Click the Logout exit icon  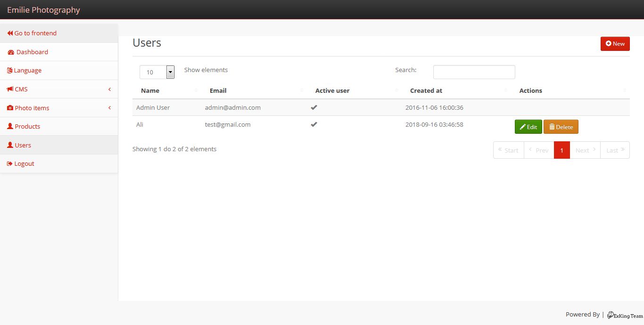10,164
